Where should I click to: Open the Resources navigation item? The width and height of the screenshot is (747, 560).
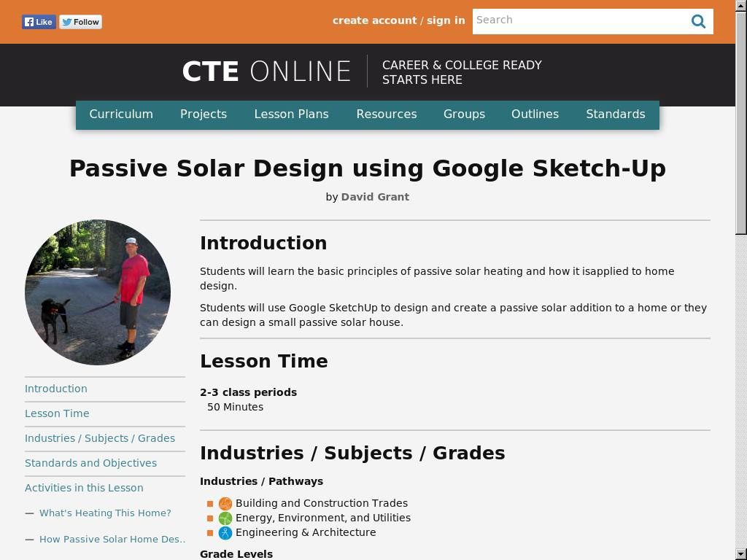387,114
